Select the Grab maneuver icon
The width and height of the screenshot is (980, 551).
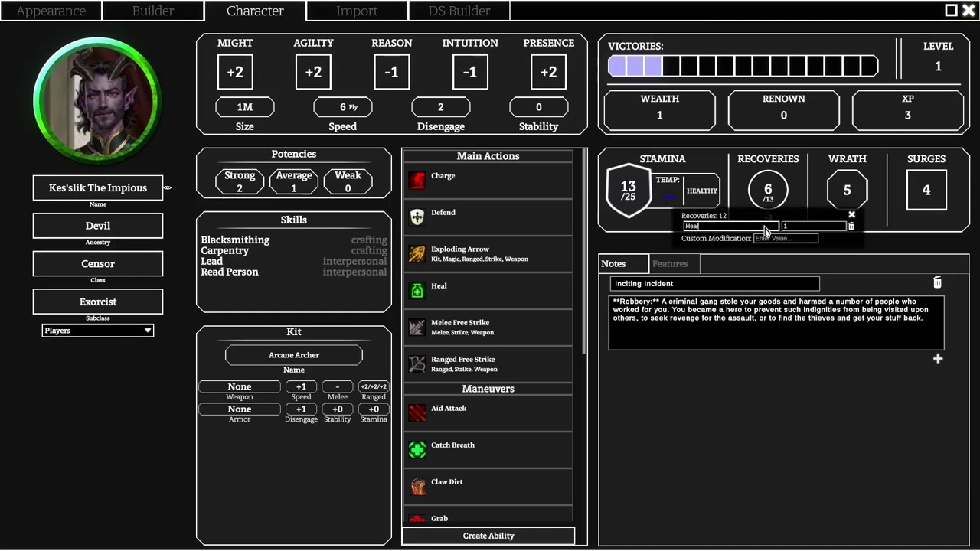[x=416, y=519]
